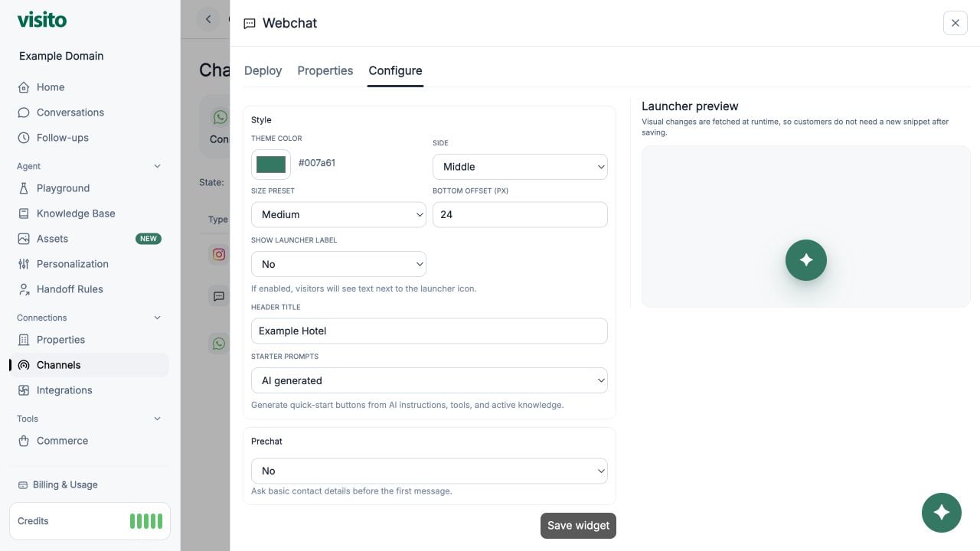The width and height of the screenshot is (980, 551).
Task: Close the Webchat panel
Action: click(x=955, y=23)
